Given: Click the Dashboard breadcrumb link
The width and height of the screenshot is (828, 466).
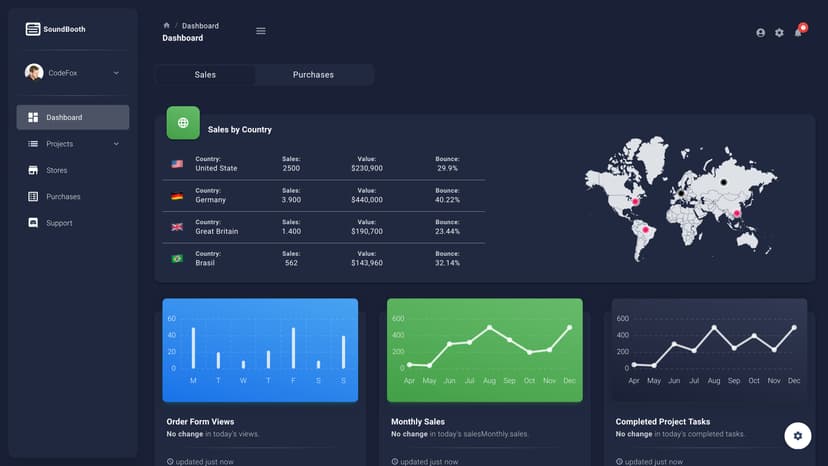Looking at the screenshot, I should [x=200, y=25].
